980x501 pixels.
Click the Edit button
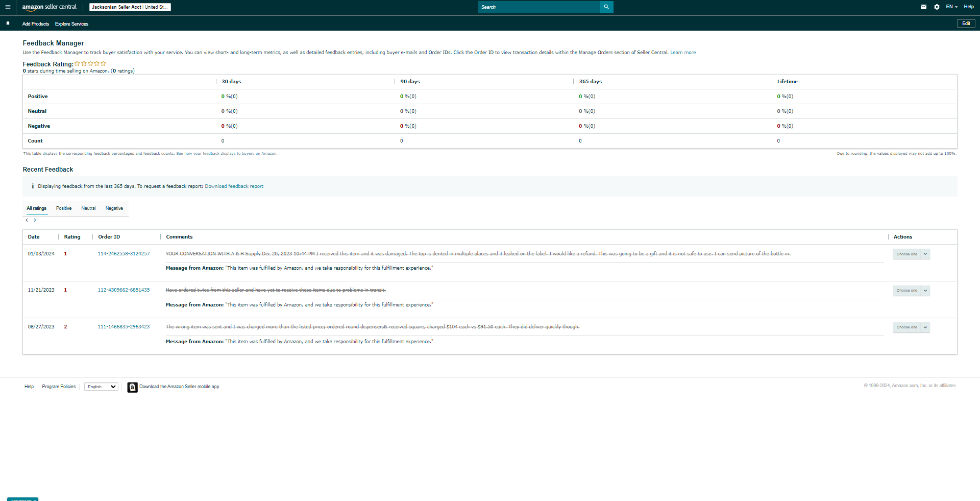[966, 23]
